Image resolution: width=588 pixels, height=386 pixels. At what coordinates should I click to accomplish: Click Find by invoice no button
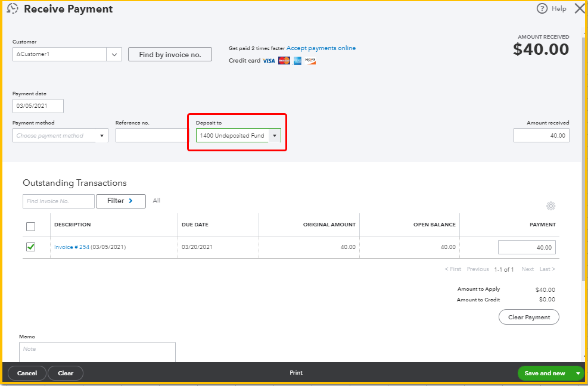pyautogui.click(x=170, y=54)
